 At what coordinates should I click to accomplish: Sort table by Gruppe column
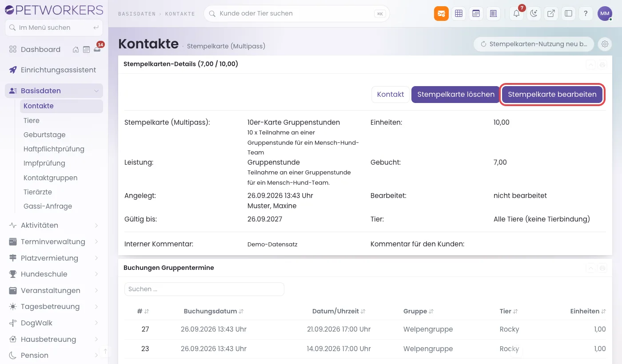[x=419, y=311]
